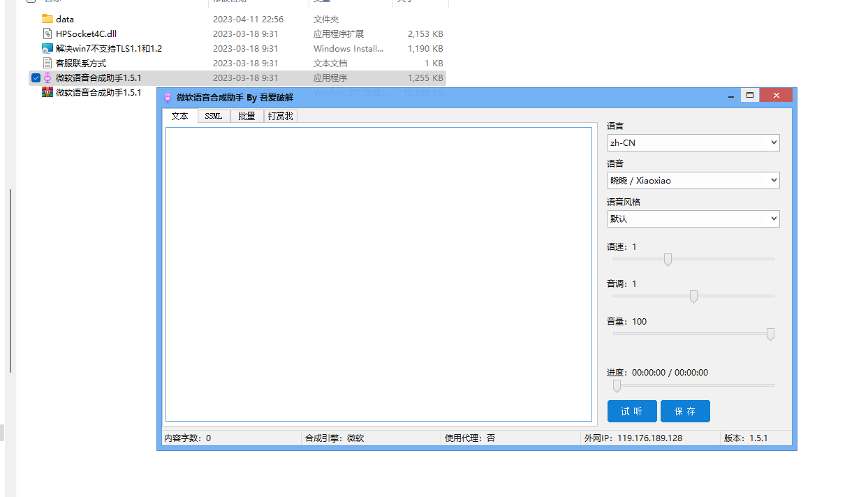The width and height of the screenshot is (868, 497).
Task: Click the 2,153 KB size cell
Action: (x=425, y=34)
